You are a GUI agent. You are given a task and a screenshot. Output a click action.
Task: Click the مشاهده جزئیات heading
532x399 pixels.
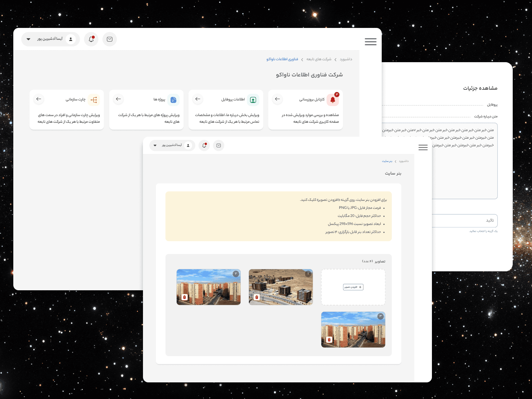coord(480,88)
